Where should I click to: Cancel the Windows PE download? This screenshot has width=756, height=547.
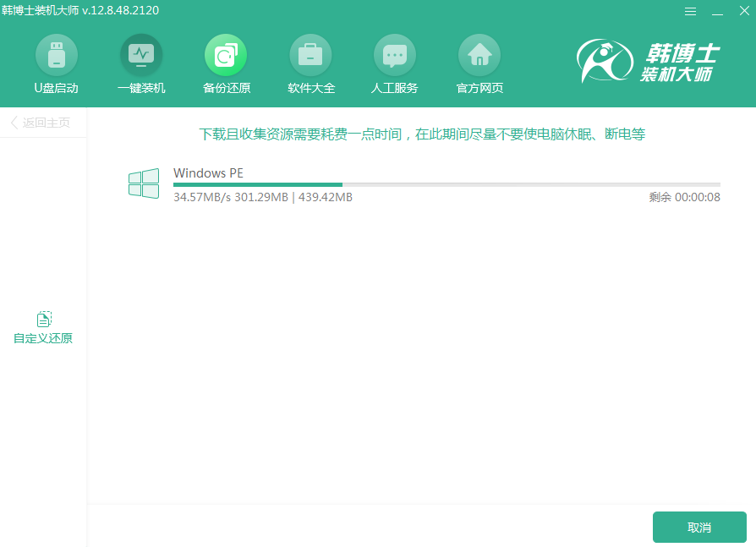(x=699, y=526)
